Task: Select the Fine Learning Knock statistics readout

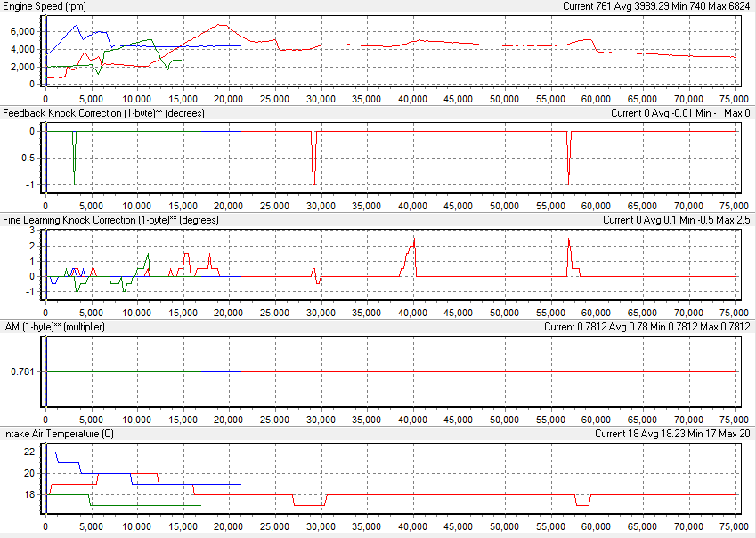Action: pyautogui.click(x=674, y=220)
